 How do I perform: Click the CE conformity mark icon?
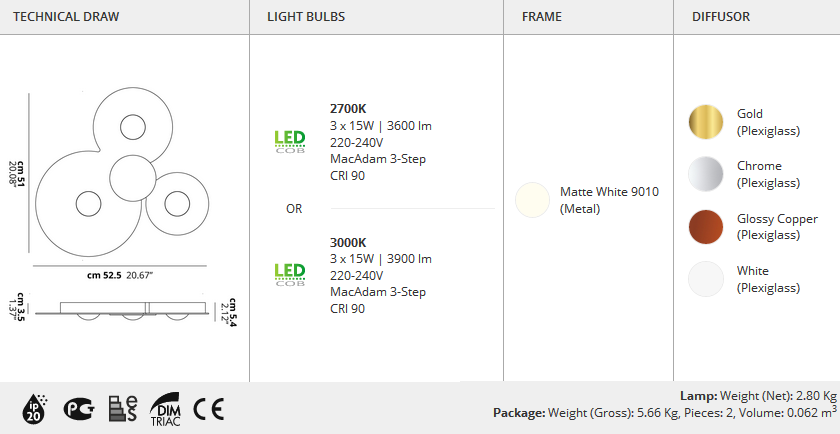tap(209, 409)
